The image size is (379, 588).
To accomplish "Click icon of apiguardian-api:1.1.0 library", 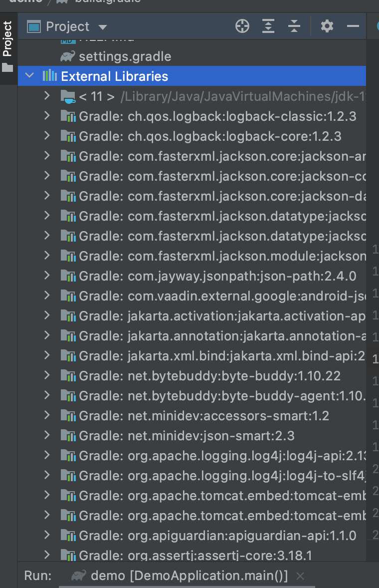I will pos(68,536).
